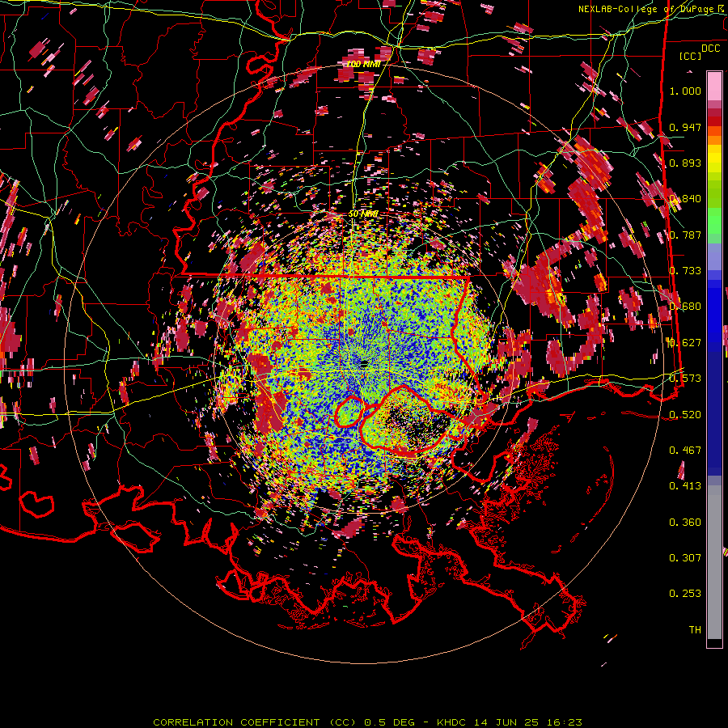The height and width of the screenshot is (728, 728).
Task: Pick the light pink swatch atop the color bar
Action: [x=714, y=86]
